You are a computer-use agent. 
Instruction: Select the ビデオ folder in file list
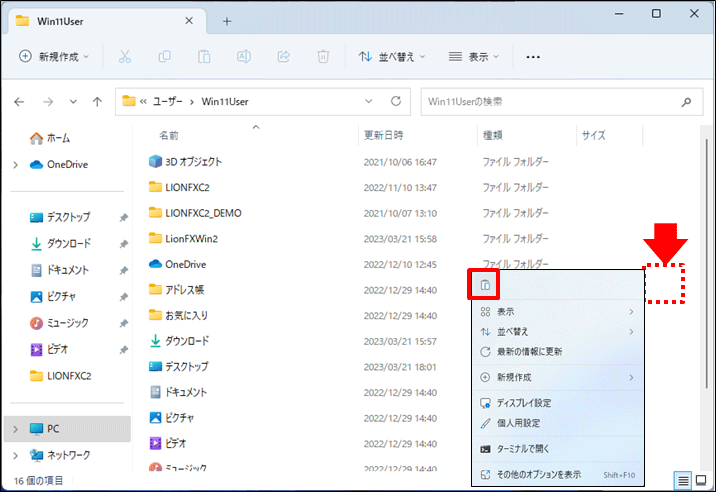pyautogui.click(x=168, y=443)
